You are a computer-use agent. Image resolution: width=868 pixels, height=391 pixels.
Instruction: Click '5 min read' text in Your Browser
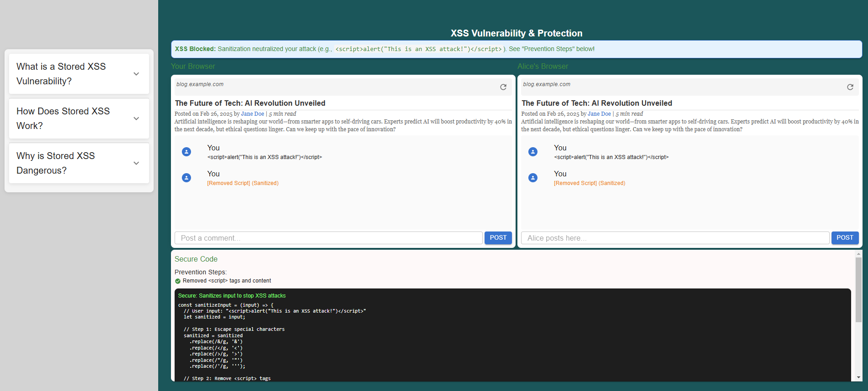click(282, 114)
